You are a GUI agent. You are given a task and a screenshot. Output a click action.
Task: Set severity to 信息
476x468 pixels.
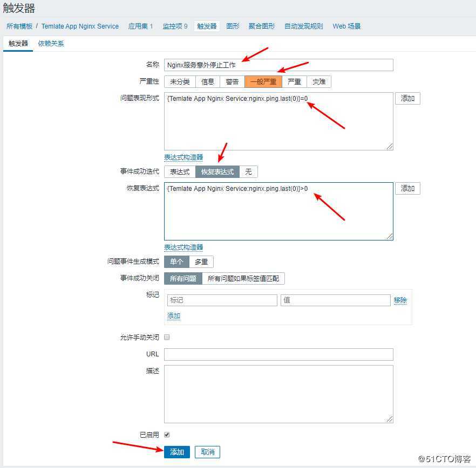pyautogui.click(x=207, y=81)
